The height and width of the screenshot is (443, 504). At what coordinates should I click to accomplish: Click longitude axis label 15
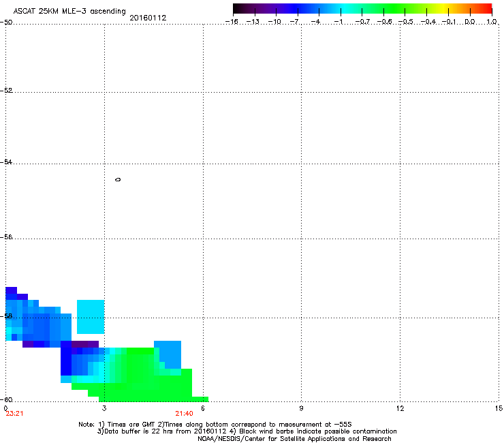(x=499, y=408)
